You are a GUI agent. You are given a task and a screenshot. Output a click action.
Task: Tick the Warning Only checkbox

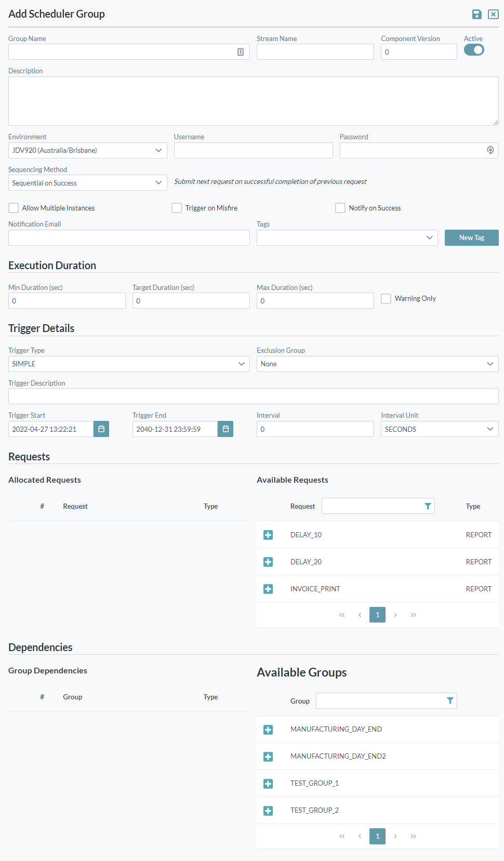386,299
